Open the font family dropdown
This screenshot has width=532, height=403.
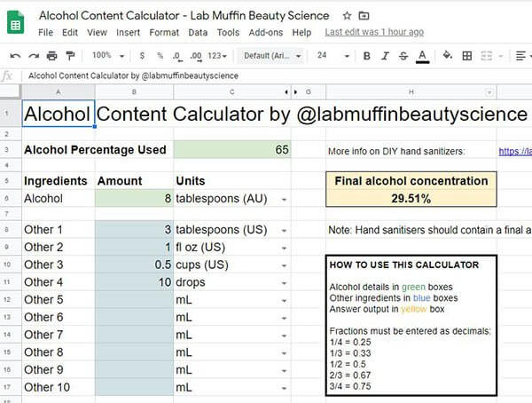272,56
